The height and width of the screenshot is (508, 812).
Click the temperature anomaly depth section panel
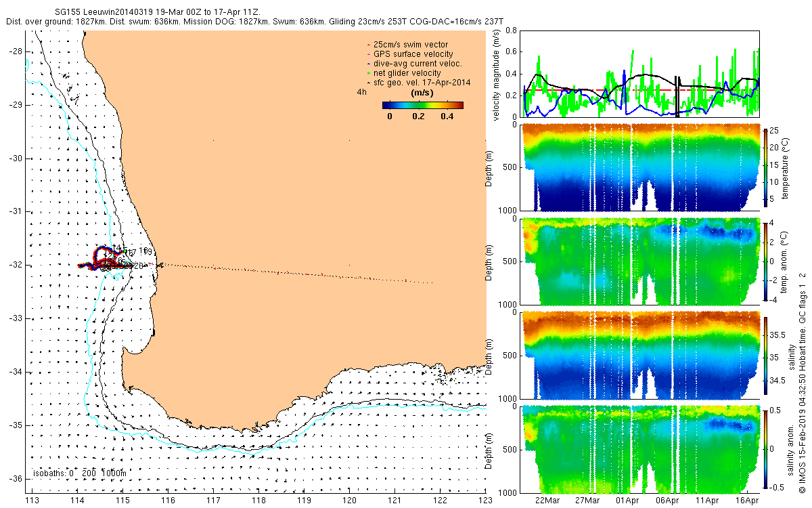641,261
